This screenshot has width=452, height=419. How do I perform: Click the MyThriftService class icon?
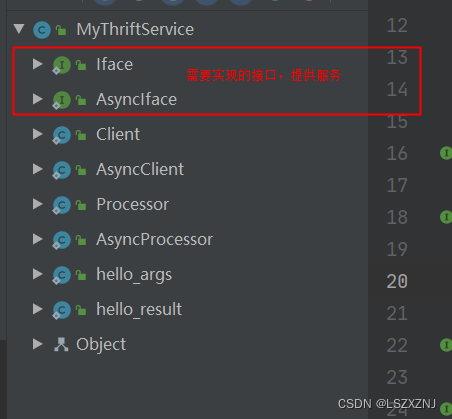pyautogui.click(x=42, y=30)
